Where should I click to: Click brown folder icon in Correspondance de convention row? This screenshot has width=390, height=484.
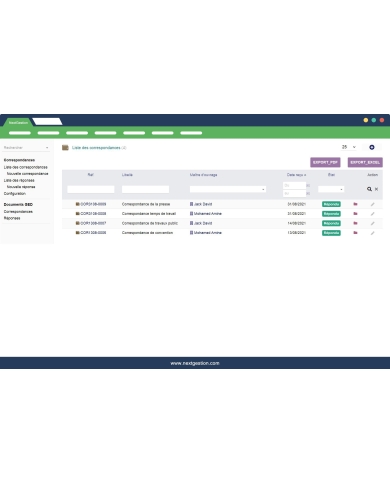click(78, 233)
